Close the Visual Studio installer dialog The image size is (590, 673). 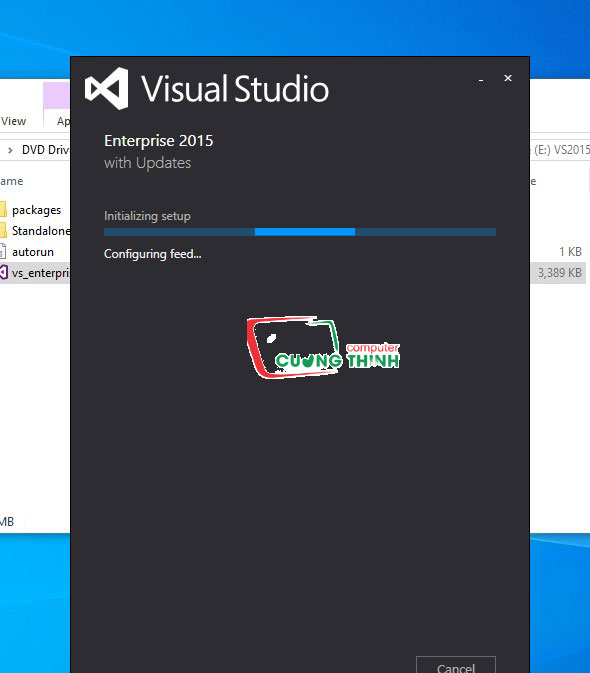click(x=508, y=78)
